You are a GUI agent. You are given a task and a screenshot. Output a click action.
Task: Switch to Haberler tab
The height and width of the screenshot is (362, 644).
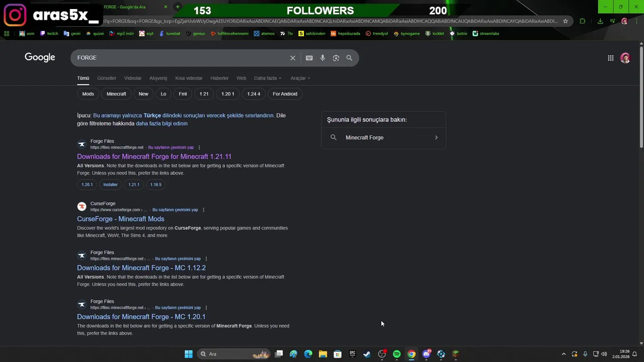[x=219, y=78]
